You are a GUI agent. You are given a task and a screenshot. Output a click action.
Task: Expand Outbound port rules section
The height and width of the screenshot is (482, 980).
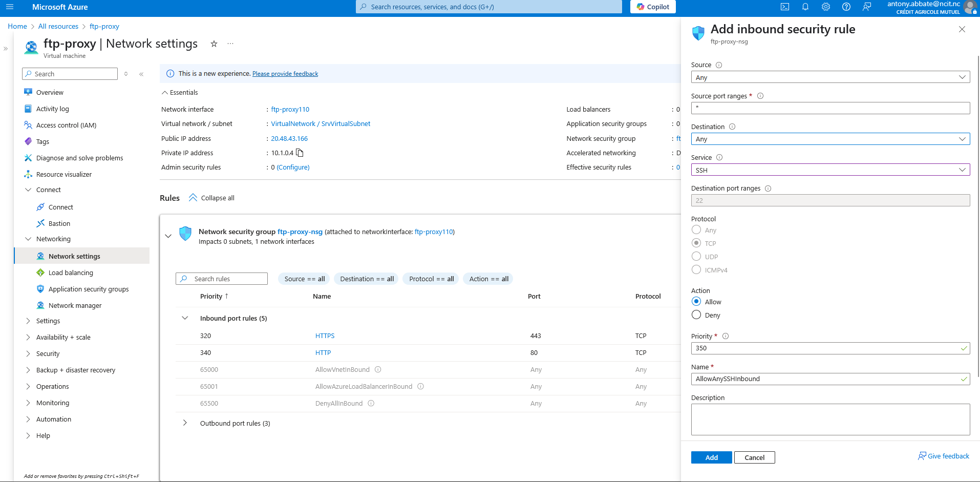[185, 423]
